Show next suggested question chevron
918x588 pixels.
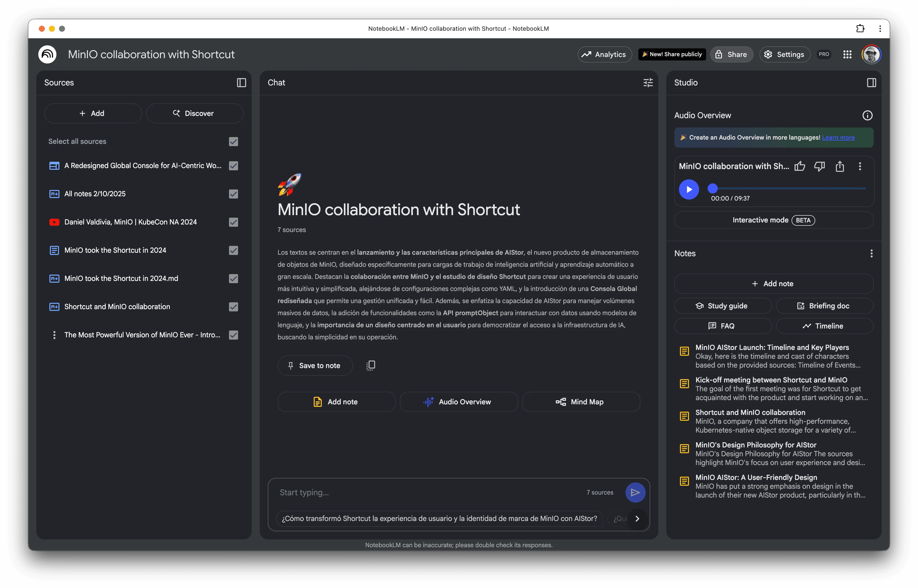tap(637, 518)
